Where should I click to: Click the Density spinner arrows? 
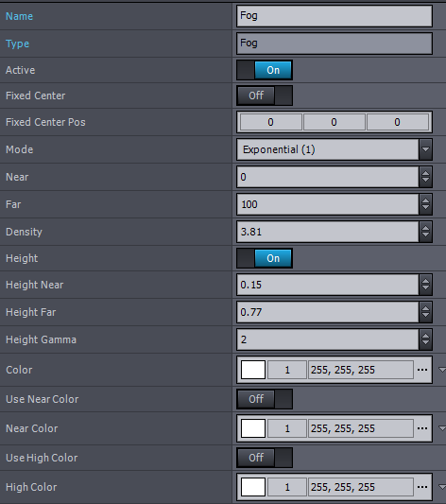pyautogui.click(x=425, y=232)
